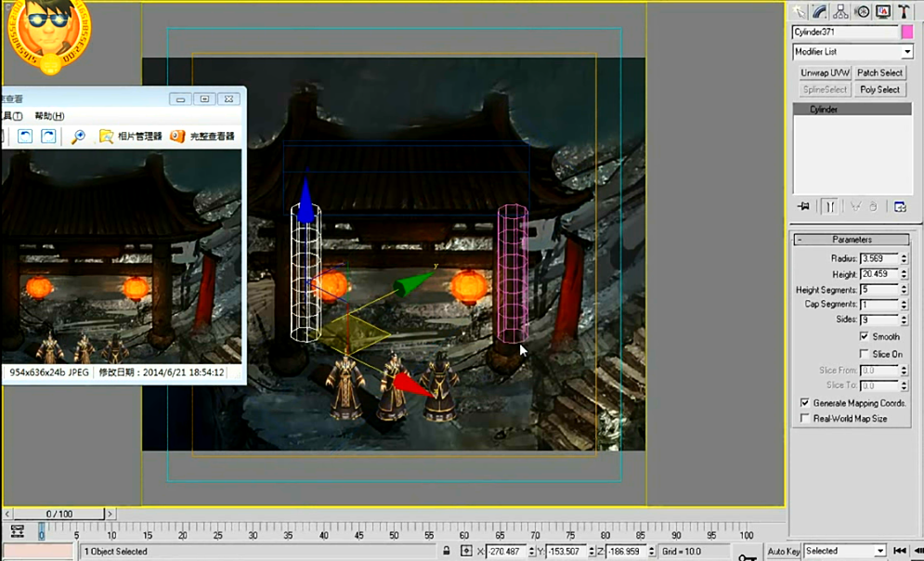Click the Make Unique icon
924x561 pixels.
pyautogui.click(x=855, y=206)
